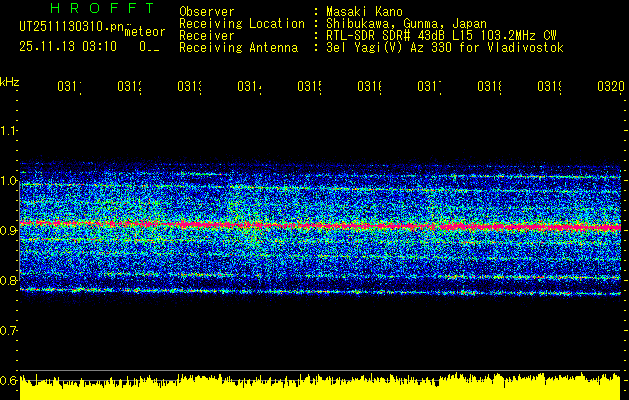The width and height of the screenshot is (629, 400).
Task: Select the Observer field label
Action: [x=205, y=11]
